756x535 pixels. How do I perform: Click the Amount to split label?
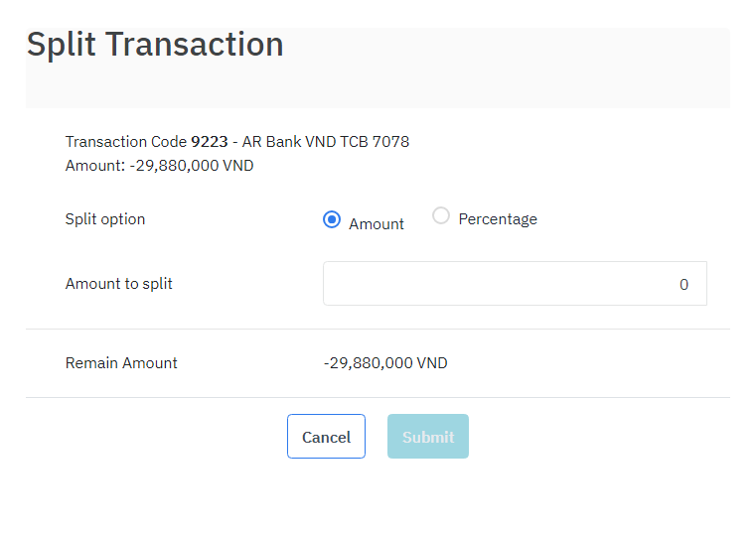pos(119,284)
